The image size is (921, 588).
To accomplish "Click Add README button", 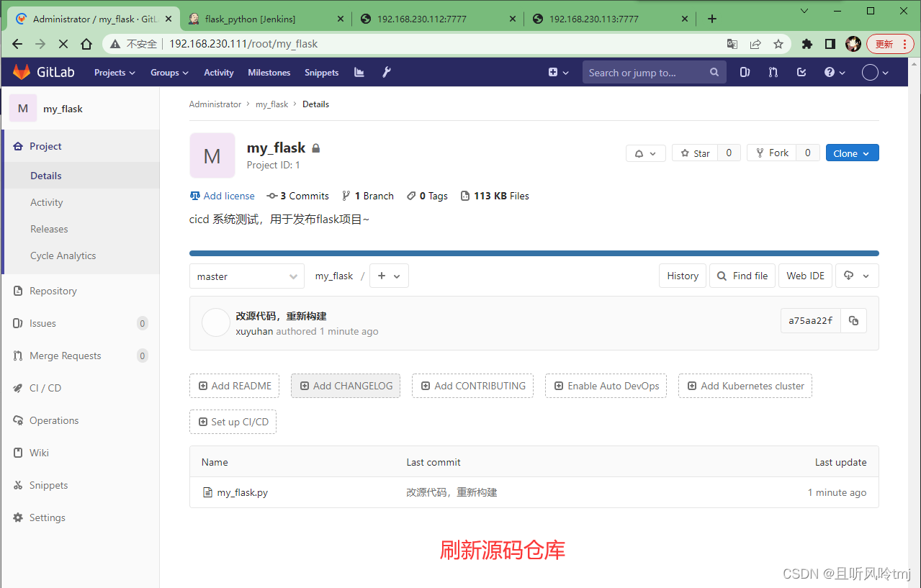I will coord(235,386).
